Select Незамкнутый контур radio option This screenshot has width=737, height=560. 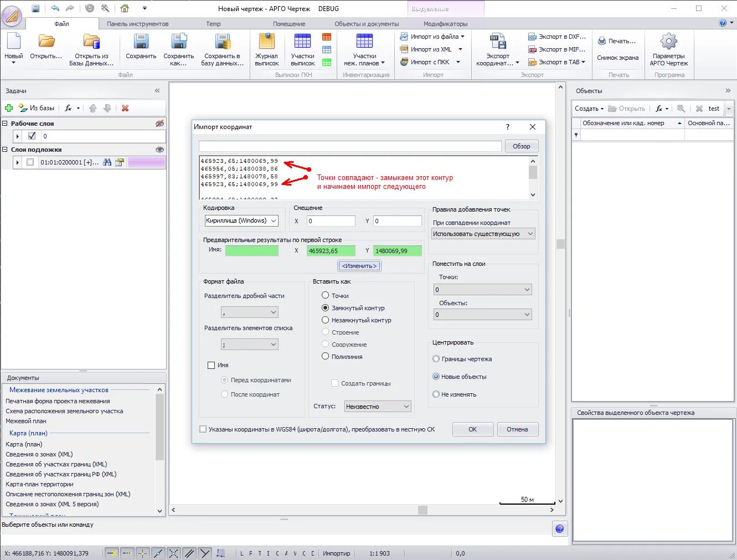326,320
